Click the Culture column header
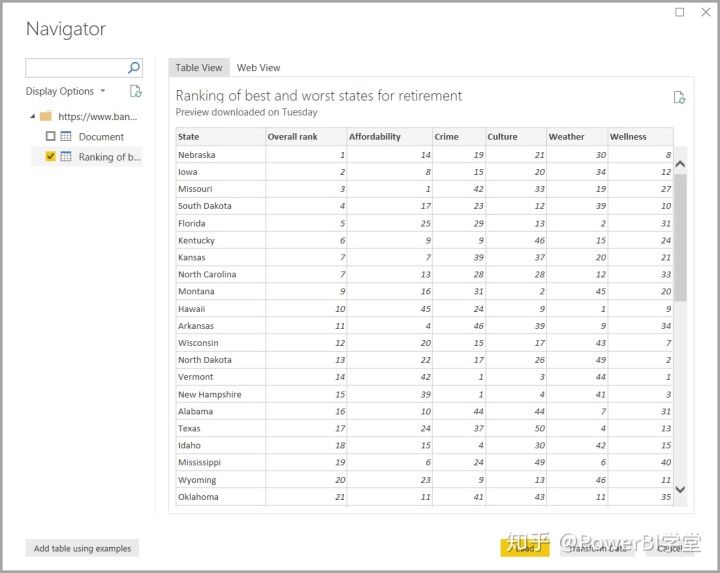The height and width of the screenshot is (573, 720). (x=516, y=136)
